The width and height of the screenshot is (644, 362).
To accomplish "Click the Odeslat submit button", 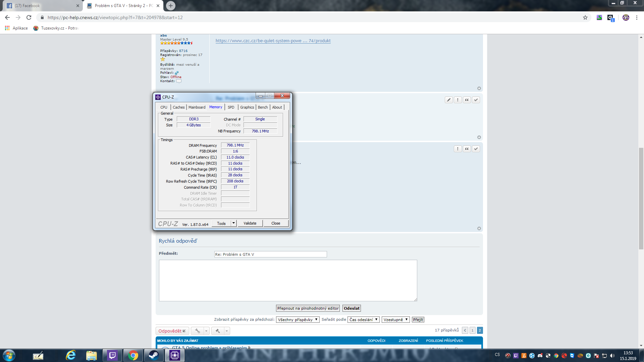I will coord(352,308).
